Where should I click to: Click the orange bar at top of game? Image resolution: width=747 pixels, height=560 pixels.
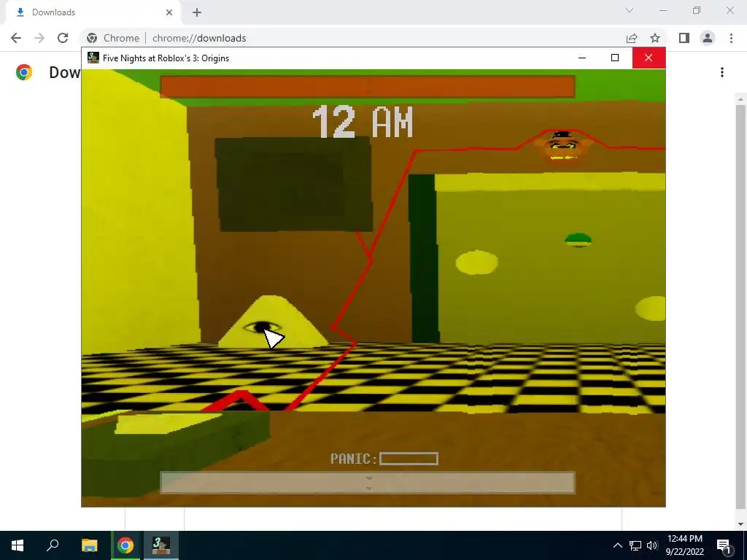pyautogui.click(x=368, y=87)
